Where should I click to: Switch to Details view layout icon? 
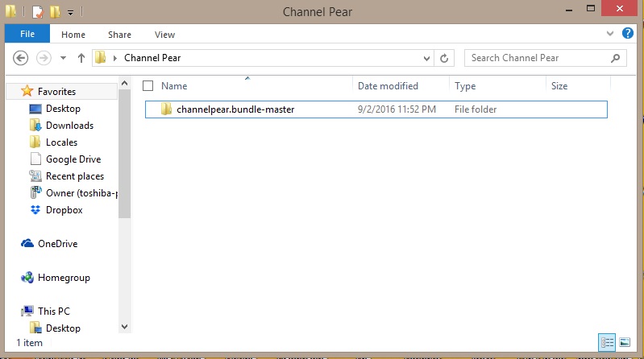pos(607,343)
